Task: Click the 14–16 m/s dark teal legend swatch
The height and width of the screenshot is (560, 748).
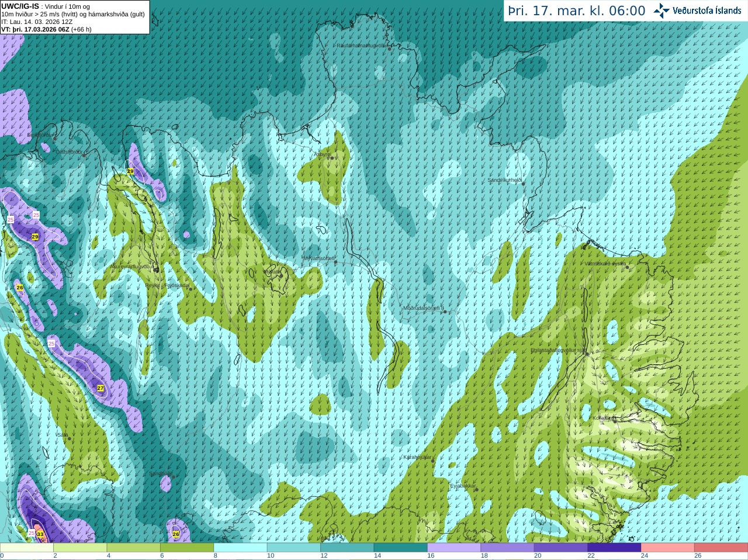Action: coord(401,548)
